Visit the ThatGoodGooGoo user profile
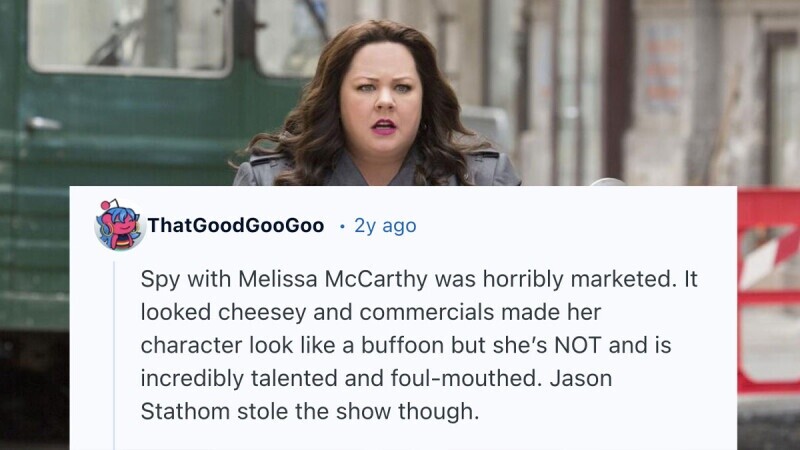This screenshot has height=450, width=800. coord(236,225)
